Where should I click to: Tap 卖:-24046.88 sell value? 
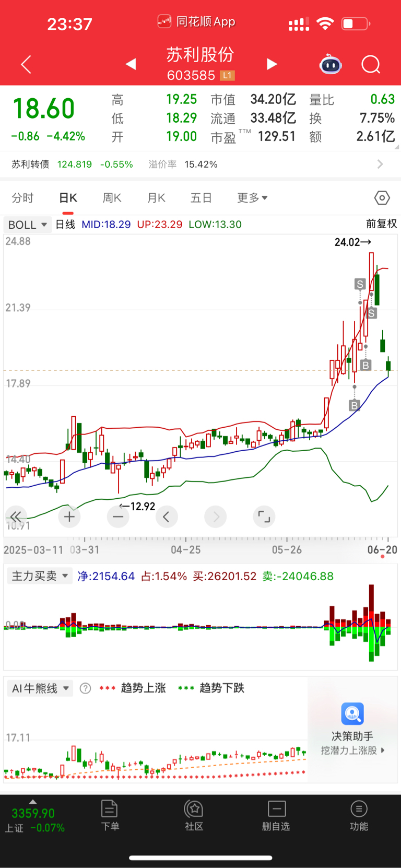pyautogui.click(x=298, y=576)
